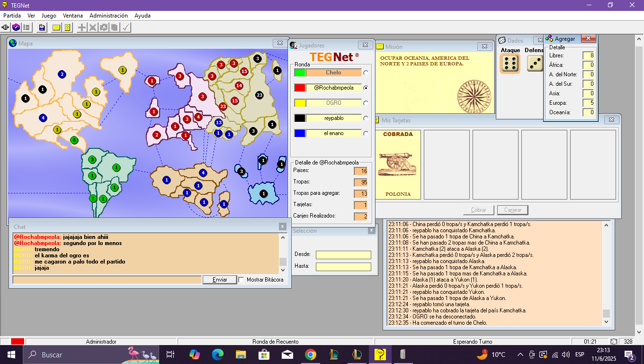Click the game log scrollbar up arrow

(606, 224)
